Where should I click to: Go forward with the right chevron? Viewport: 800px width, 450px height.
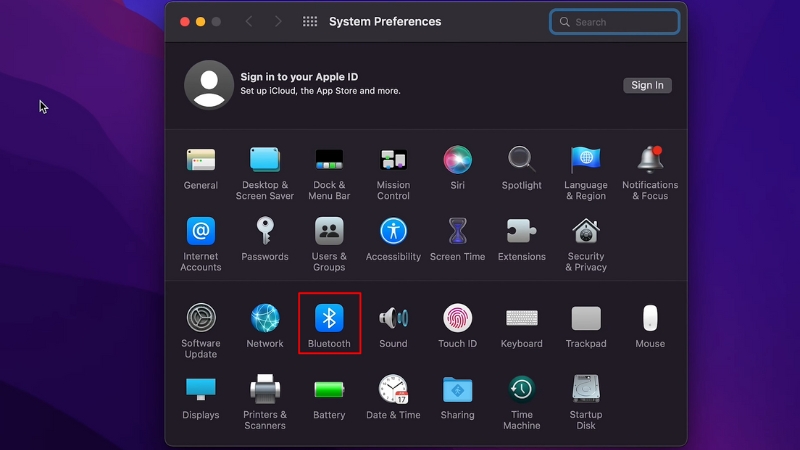pyautogui.click(x=278, y=21)
